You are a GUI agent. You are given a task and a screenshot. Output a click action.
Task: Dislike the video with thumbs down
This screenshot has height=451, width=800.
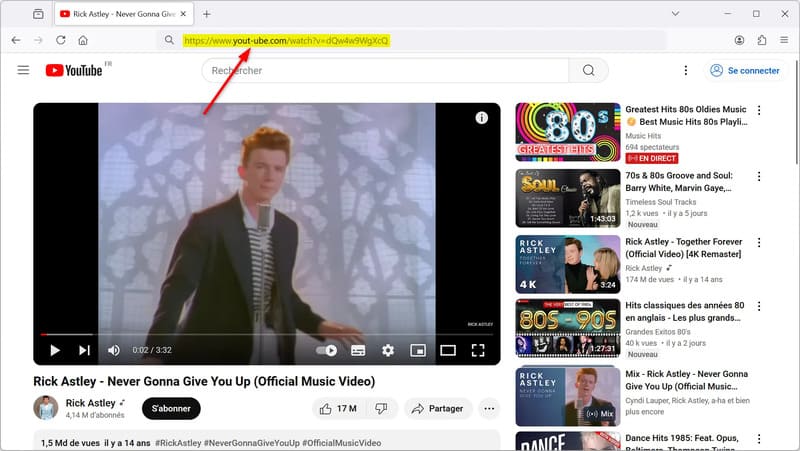coord(382,409)
